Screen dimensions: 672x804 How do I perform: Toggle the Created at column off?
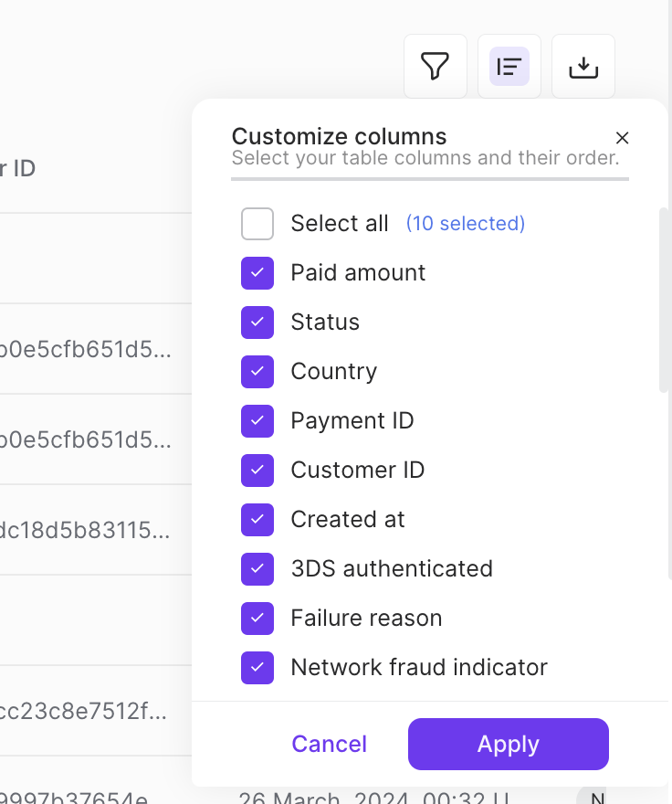click(x=257, y=519)
